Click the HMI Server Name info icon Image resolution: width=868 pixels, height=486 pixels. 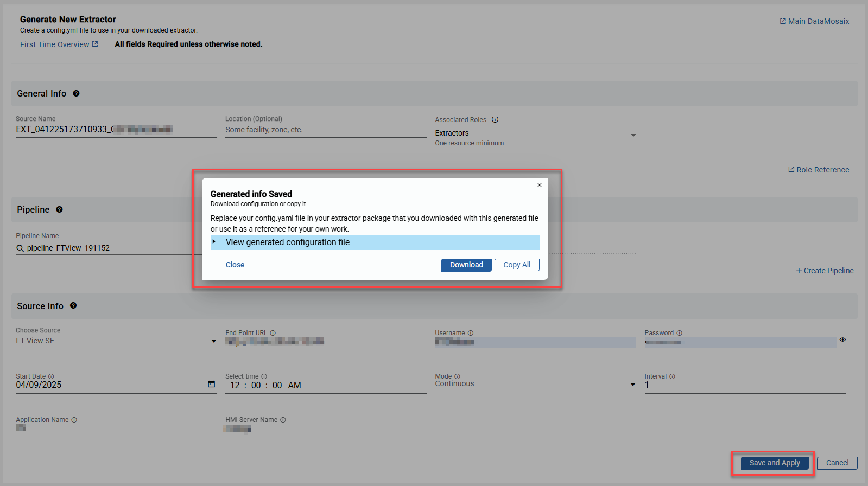coord(283,420)
